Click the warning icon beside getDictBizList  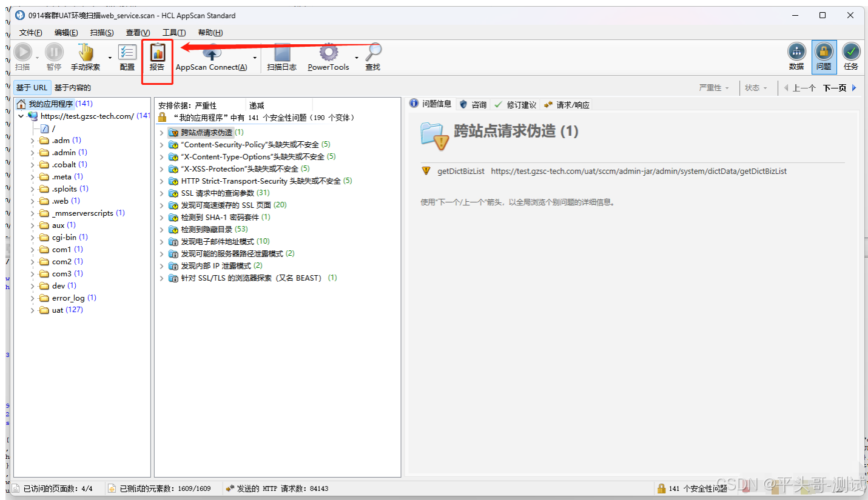(426, 171)
